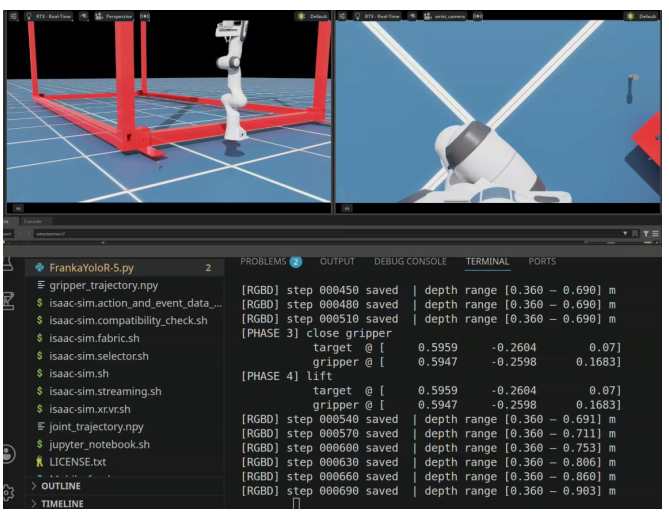Toggle the eye visibility menu in wrist_camera viewport

coord(412,16)
